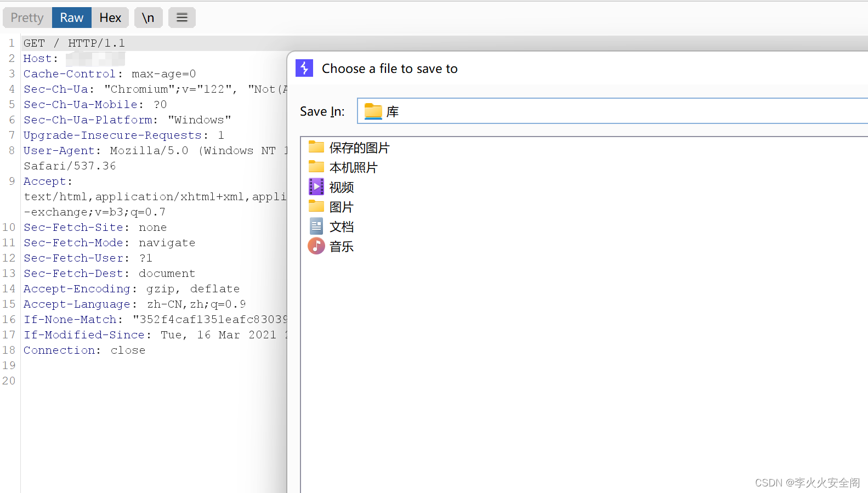Image resolution: width=868 pixels, height=493 pixels.
Task: Click the GET / HTTP/1.1 request line
Action: click(74, 43)
